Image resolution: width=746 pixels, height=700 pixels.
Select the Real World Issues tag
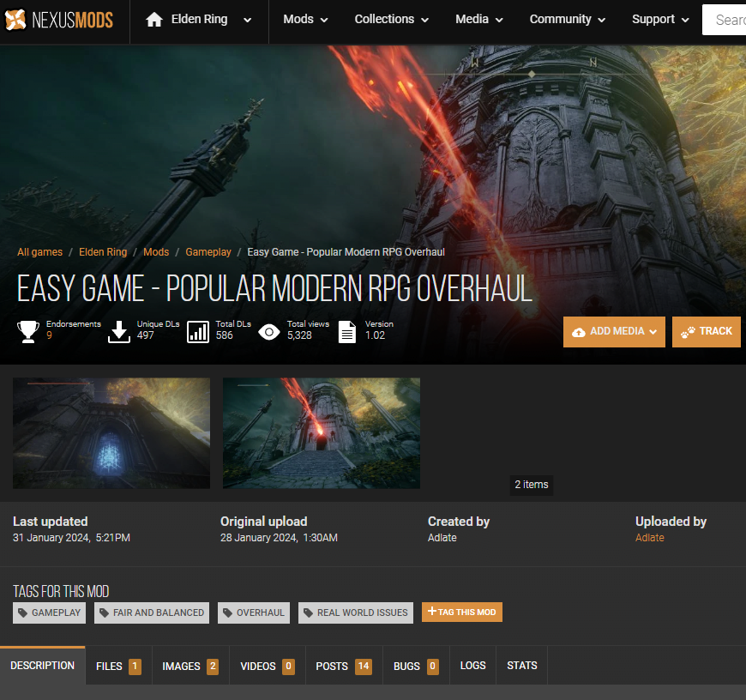coord(356,612)
